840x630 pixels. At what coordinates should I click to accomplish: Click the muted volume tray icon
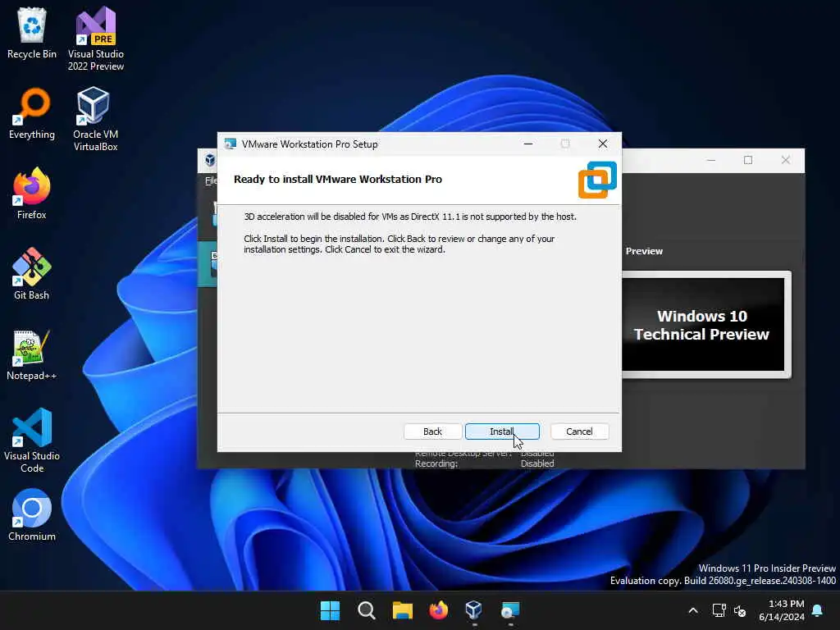click(x=741, y=610)
